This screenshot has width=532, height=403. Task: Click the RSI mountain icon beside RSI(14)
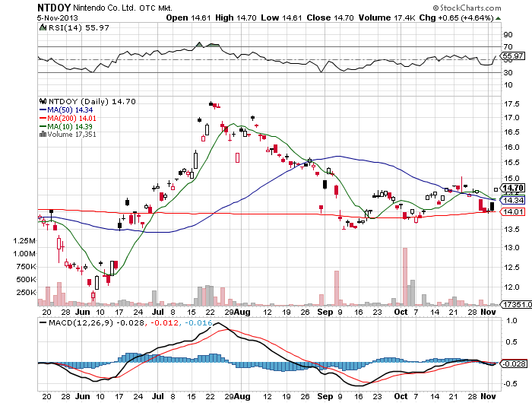tap(43, 28)
